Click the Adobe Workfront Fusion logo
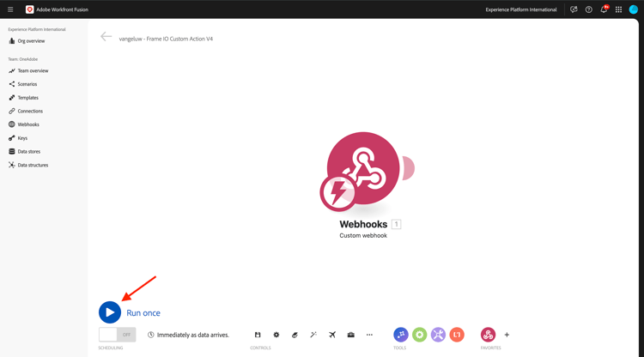644x357 pixels. click(29, 9)
